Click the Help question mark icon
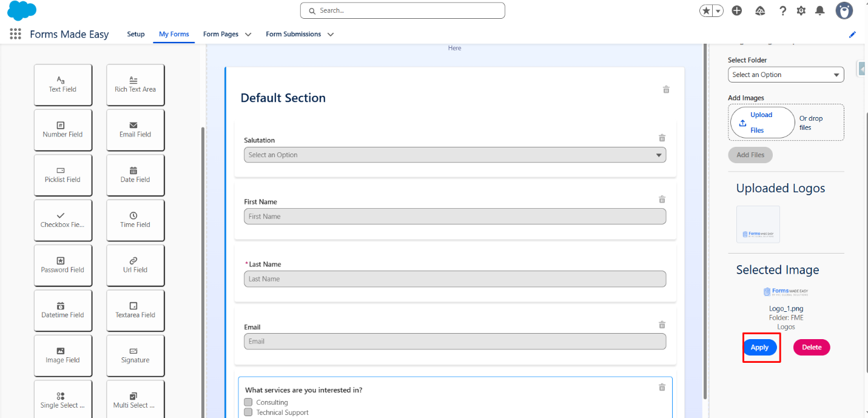Screen dimensions: 868x418 click(783, 10)
